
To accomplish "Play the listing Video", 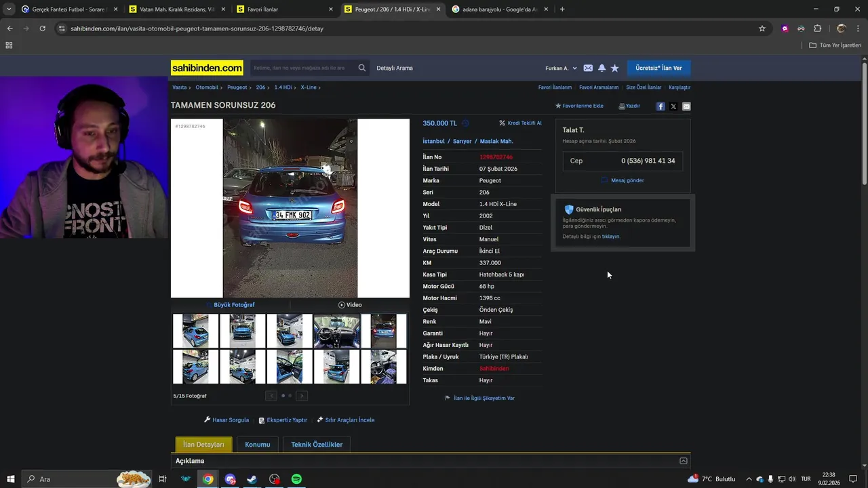I will coord(350,305).
